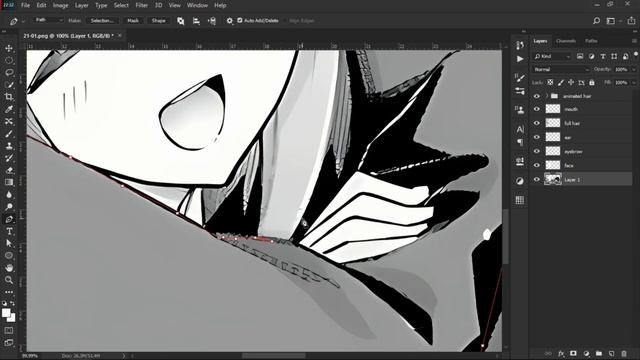The width and height of the screenshot is (640, 360).
Task: Swap foreground and background colors
Action: click(x=13, y=303)
